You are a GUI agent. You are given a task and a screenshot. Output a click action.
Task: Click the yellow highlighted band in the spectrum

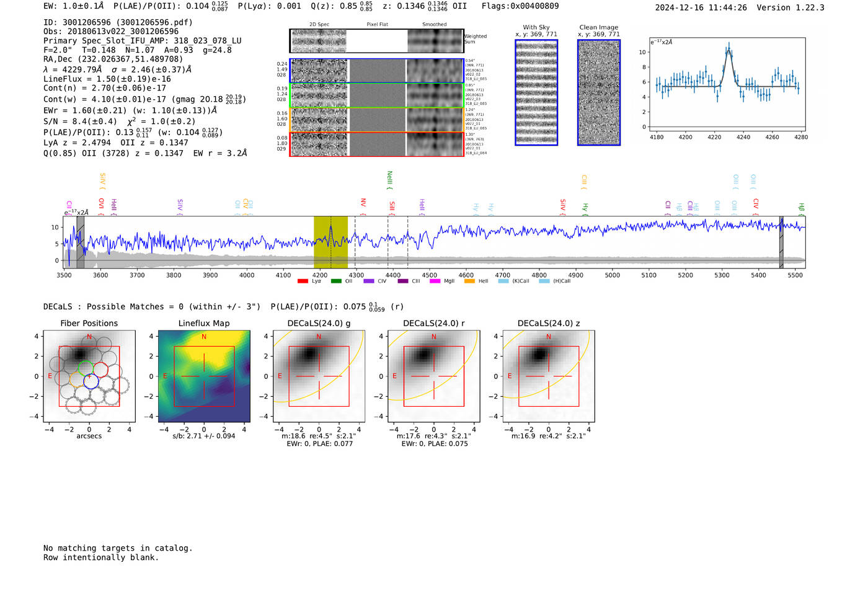(330, 242)
